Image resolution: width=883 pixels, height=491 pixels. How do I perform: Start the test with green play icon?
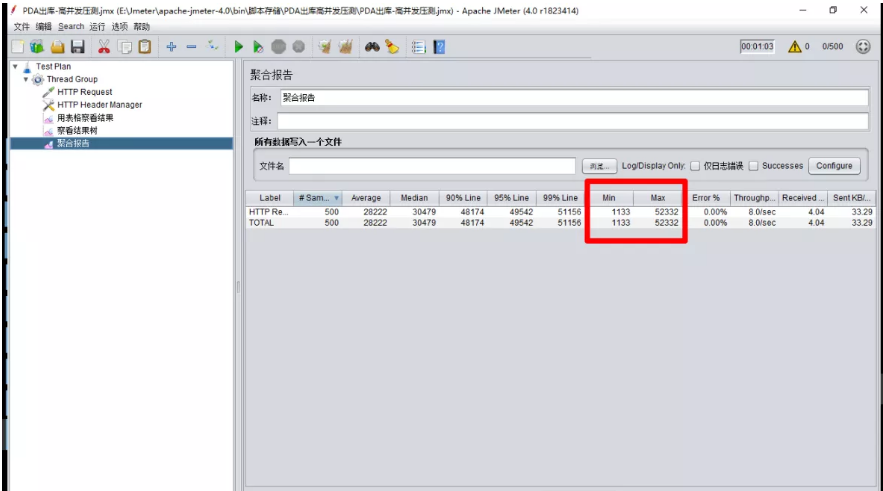coord(238,47)
